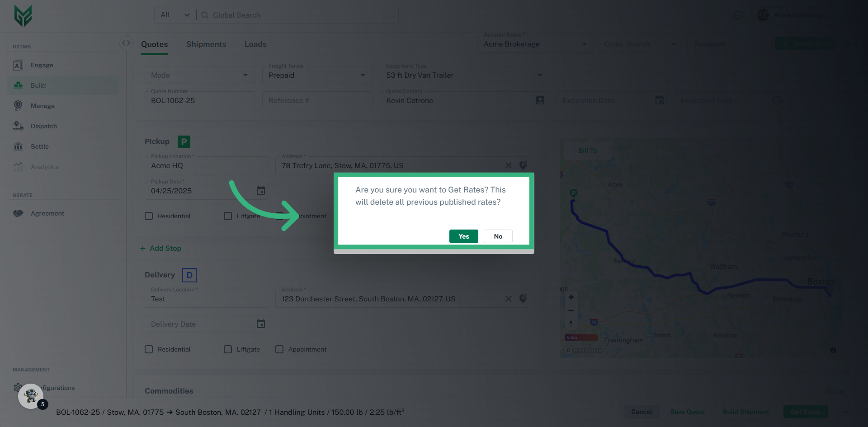Check Residential under Pickup
The image size is (868, 427).
pos(149,216)
